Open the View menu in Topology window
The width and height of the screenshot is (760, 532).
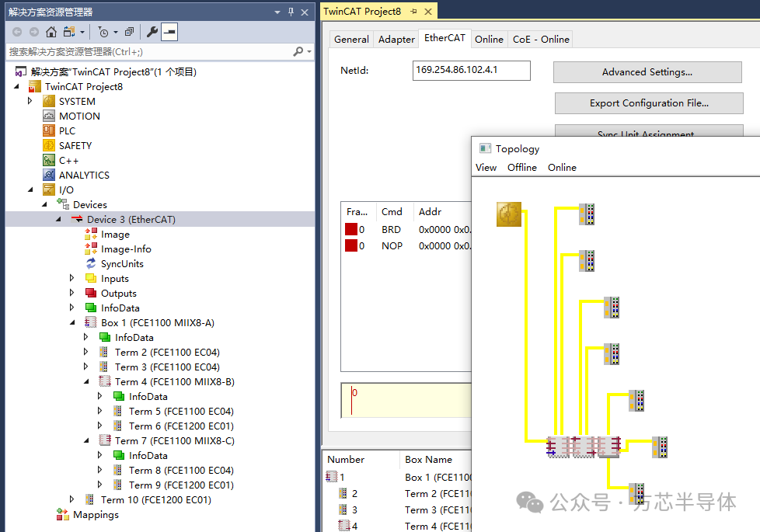click(x=486, y=167)
